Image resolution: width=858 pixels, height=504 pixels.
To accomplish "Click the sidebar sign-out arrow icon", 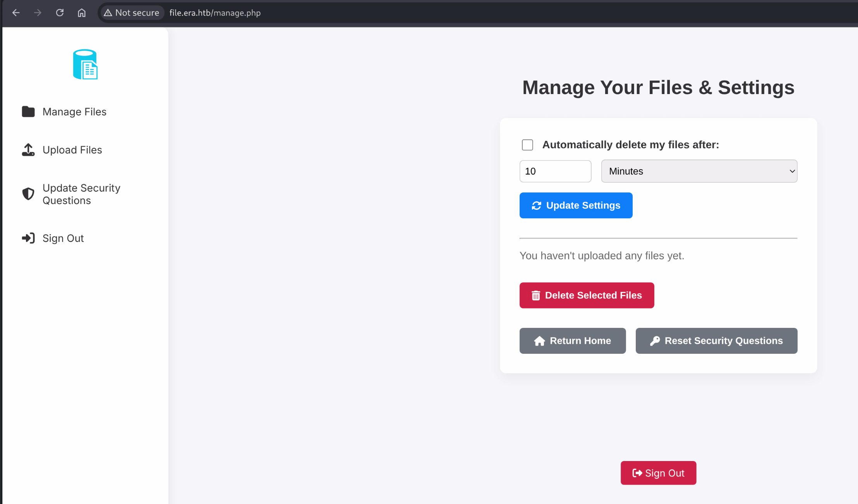I will (28, 238).
